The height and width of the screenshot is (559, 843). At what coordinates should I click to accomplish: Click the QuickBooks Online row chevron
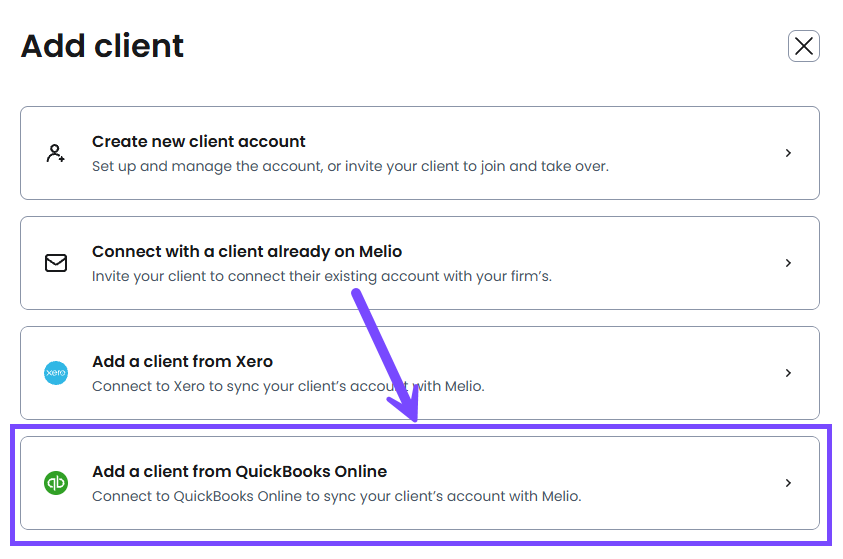coord(788,483)
